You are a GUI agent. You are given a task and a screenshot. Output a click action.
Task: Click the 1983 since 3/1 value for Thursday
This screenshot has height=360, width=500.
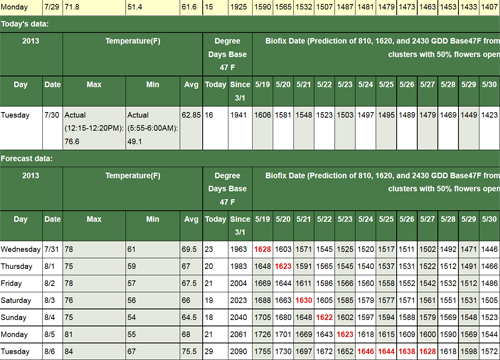240,266
